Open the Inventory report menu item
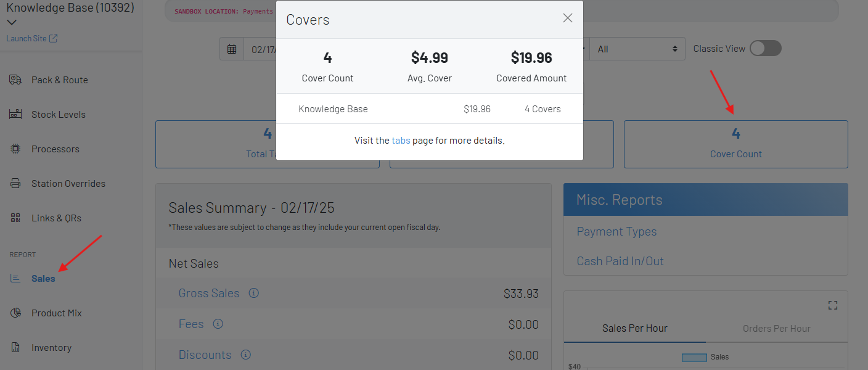This screenshot has width=868, height=370. (51, 348)
